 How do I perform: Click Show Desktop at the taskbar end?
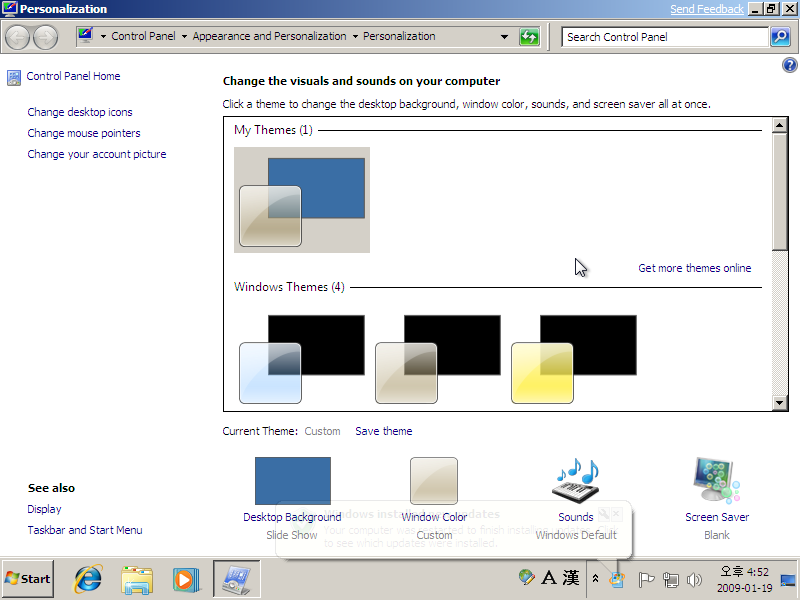pyautogui.click(x=788, y=579)
